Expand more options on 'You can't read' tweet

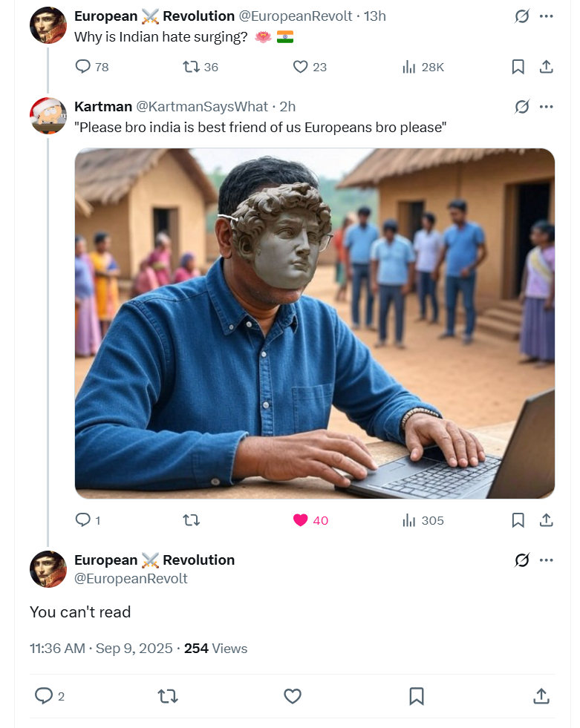[546, 560]
